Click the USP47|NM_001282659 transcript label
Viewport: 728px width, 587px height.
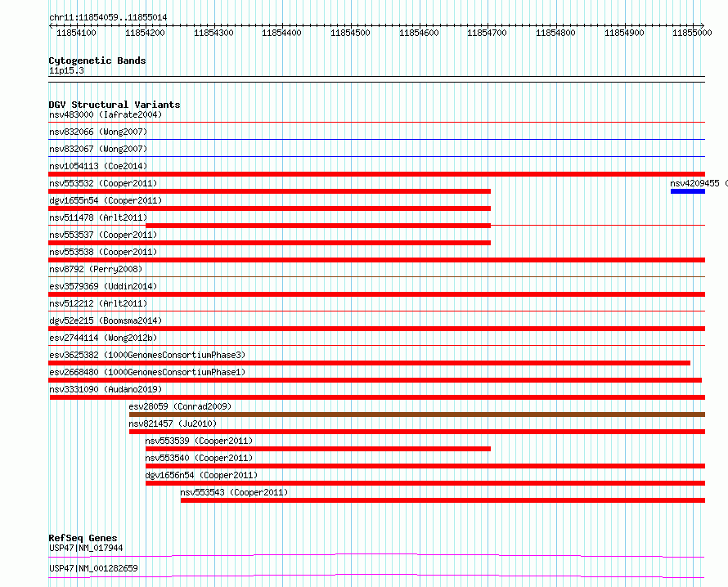(93, 568)
